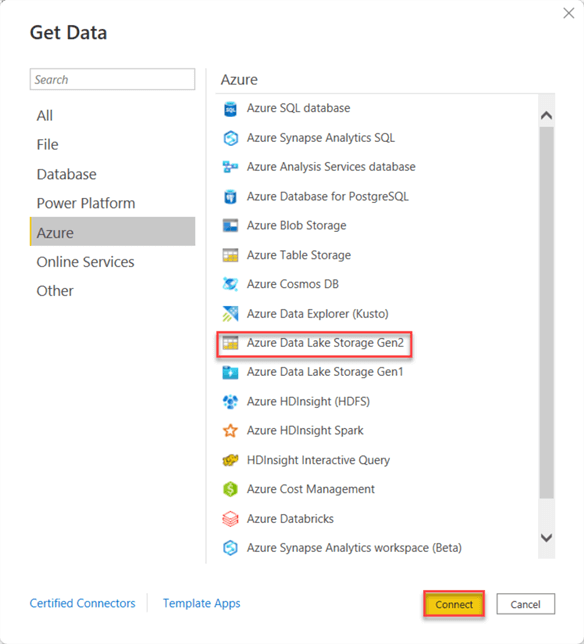Select the 'Azure Synapse Analytics SQL' text
Image resolution: width=584 pixels, height=644 pixels.
[321, 138]
